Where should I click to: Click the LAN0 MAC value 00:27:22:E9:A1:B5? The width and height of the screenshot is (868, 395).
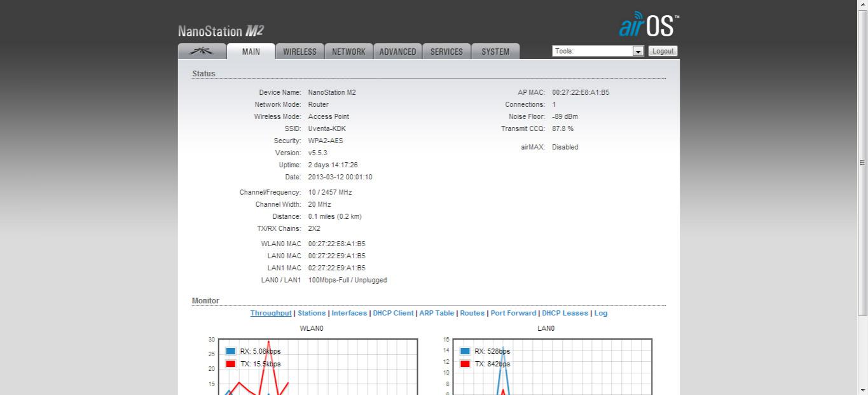(337, 256)
